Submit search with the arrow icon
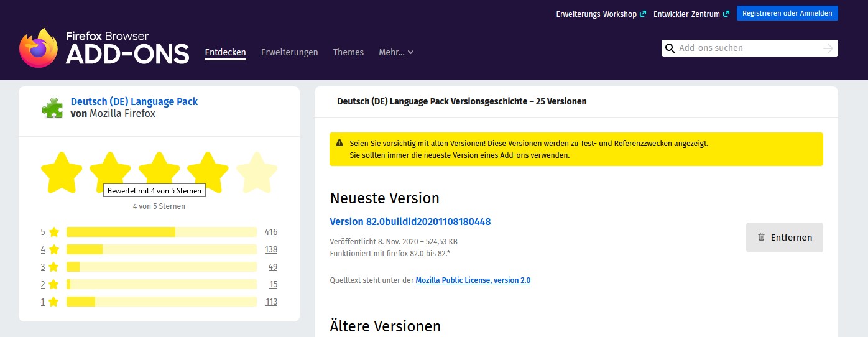This screenshot has height=337, width=868. [x=828, y=48]
